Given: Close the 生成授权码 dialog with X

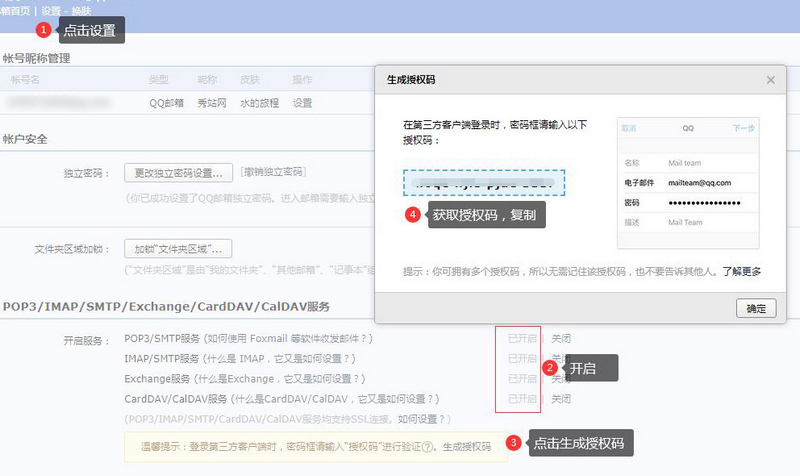Looking at the screenshot, I should click(x=770, y=79).
